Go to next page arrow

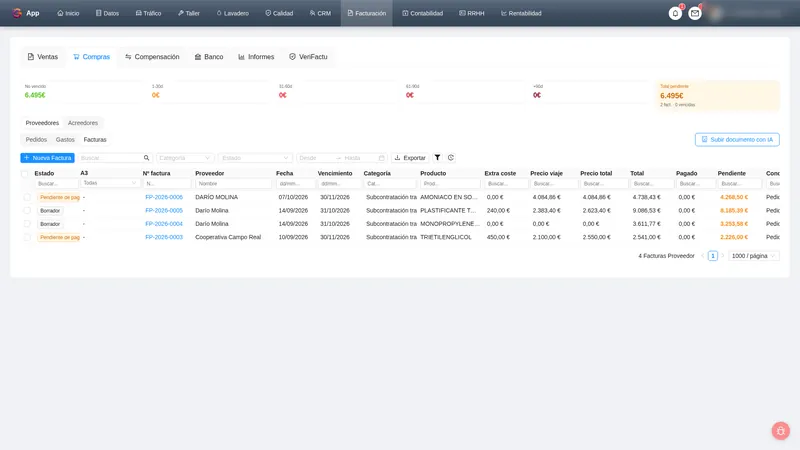tap(722, 256)
